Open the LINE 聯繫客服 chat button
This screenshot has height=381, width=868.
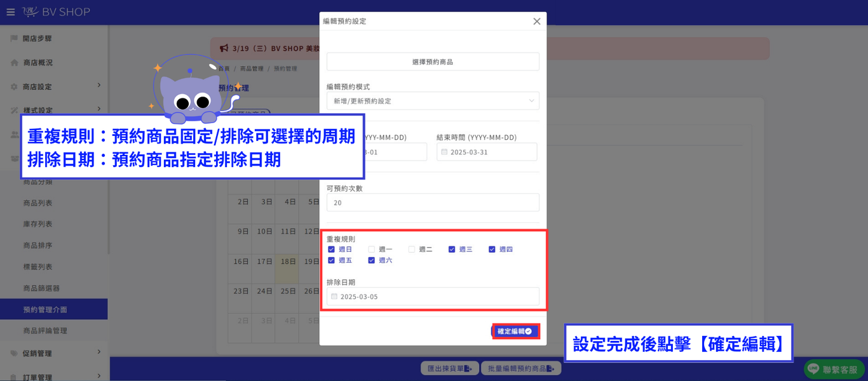[x=836, y=370]
